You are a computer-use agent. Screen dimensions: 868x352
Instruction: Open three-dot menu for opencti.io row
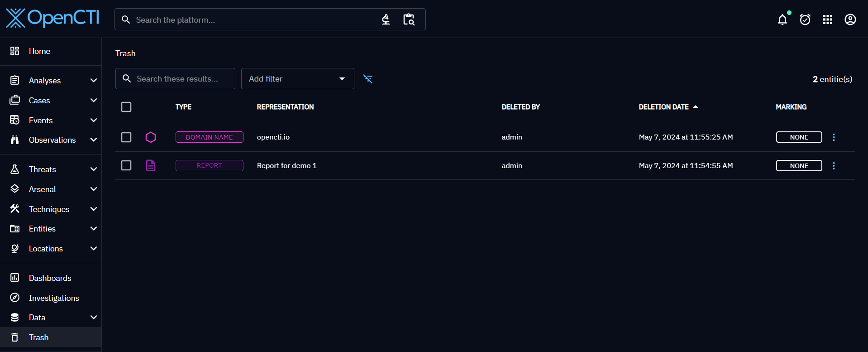pyautogui.click(x=834, y=137)
